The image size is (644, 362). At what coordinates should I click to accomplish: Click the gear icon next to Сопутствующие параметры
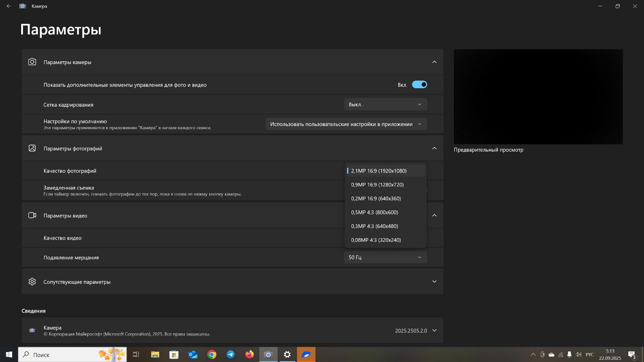(x=32, y=282)
